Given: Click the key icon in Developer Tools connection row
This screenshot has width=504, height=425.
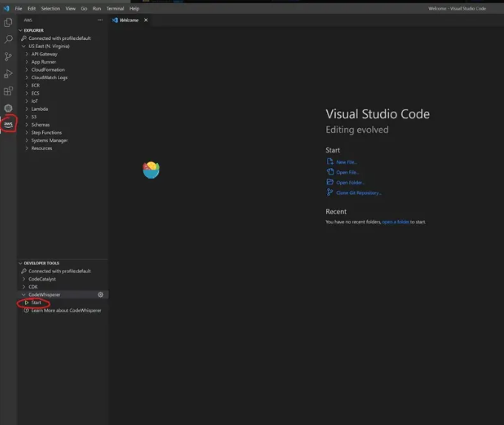Looking at the screenshot, I should click(24, 271).
